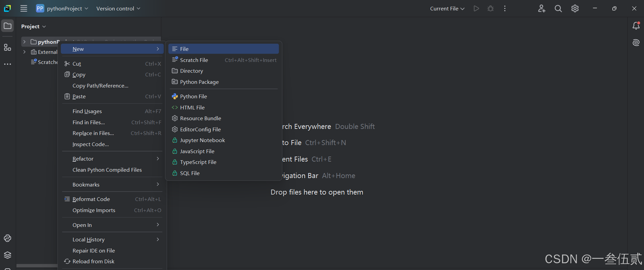
Task: Create a new Python File
Action: (x=224, y=96)
